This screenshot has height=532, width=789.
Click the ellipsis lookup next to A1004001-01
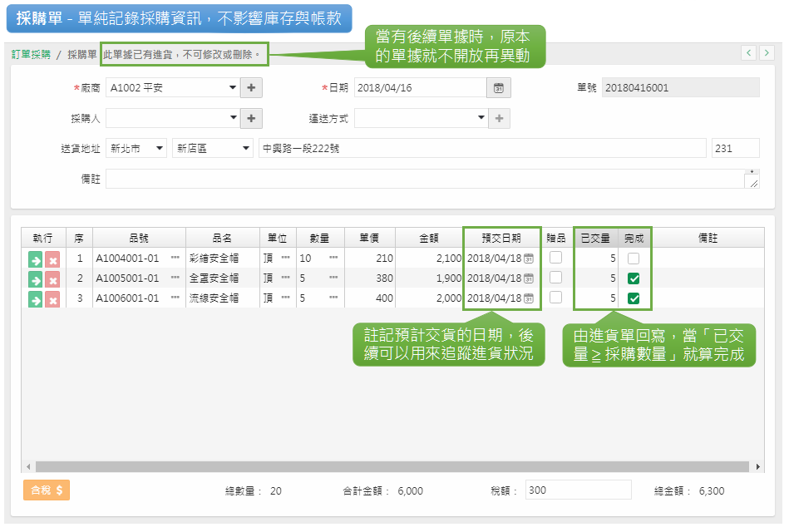[175, 259]
